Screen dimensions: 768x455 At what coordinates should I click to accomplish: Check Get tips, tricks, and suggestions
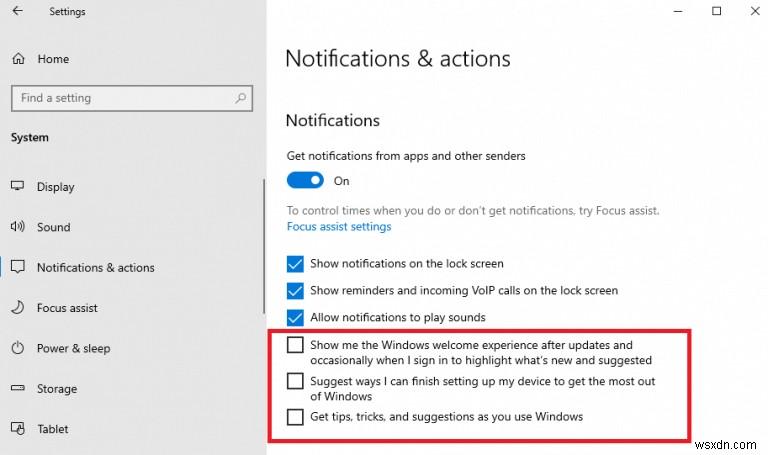[295, 417]
